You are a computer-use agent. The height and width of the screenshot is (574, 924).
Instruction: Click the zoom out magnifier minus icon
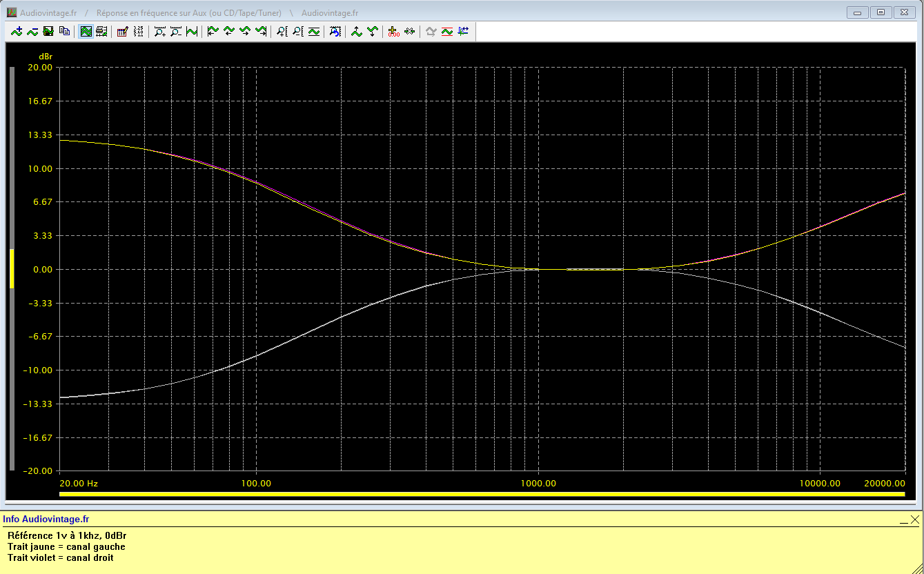(176, 31)
